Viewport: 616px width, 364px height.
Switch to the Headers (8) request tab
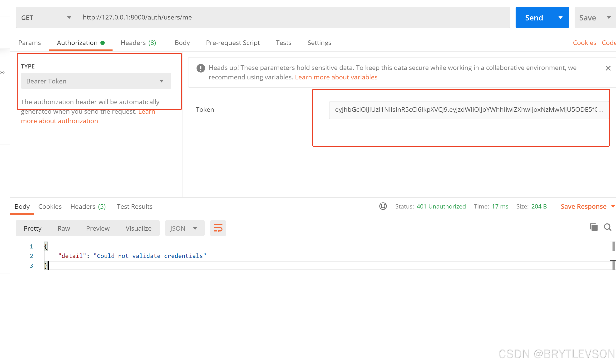click(138, 43)
